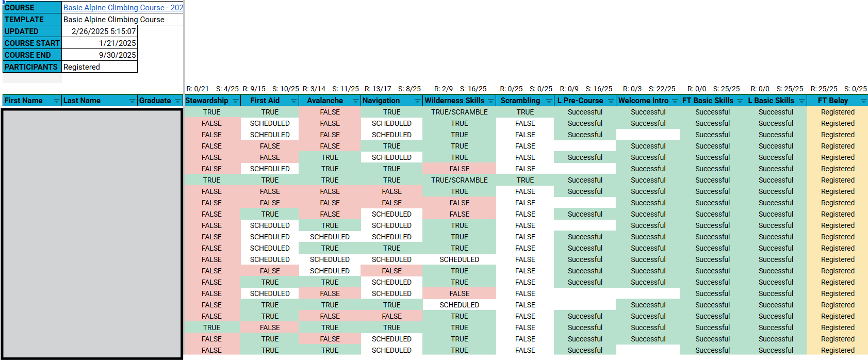Click the First Aid column filter icon

[x=293, y=101]
